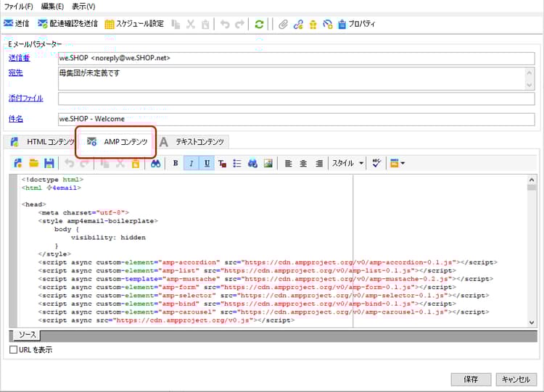Open the スタイル style dropdown
544x392 pixels.
pyautogui.click(x=348, y=163)
